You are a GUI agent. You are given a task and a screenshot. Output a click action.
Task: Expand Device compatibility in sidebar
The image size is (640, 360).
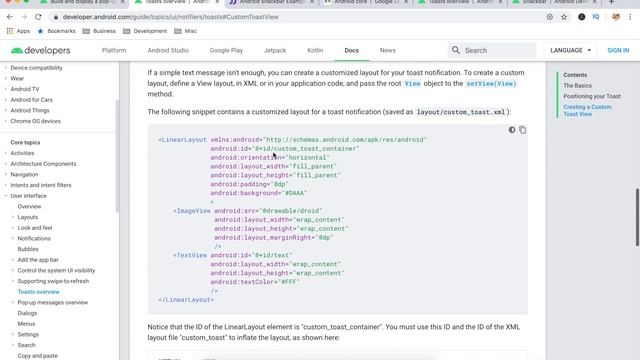pos(36,68)
